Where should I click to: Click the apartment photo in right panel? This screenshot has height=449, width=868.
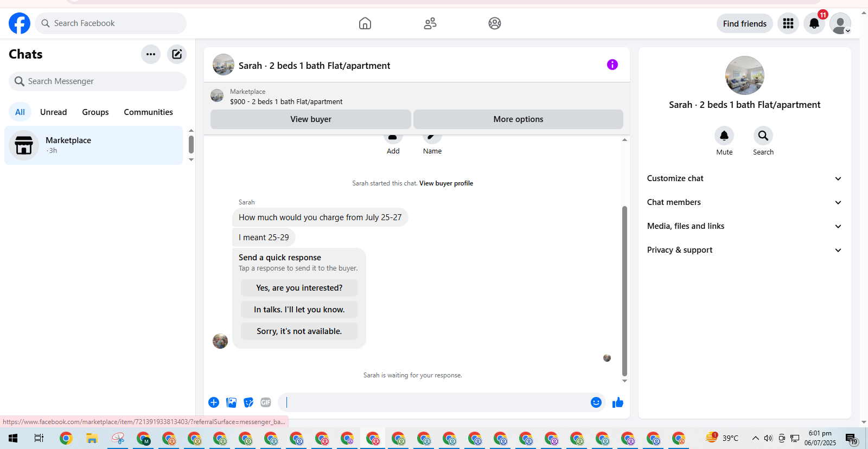click(745, 75)
